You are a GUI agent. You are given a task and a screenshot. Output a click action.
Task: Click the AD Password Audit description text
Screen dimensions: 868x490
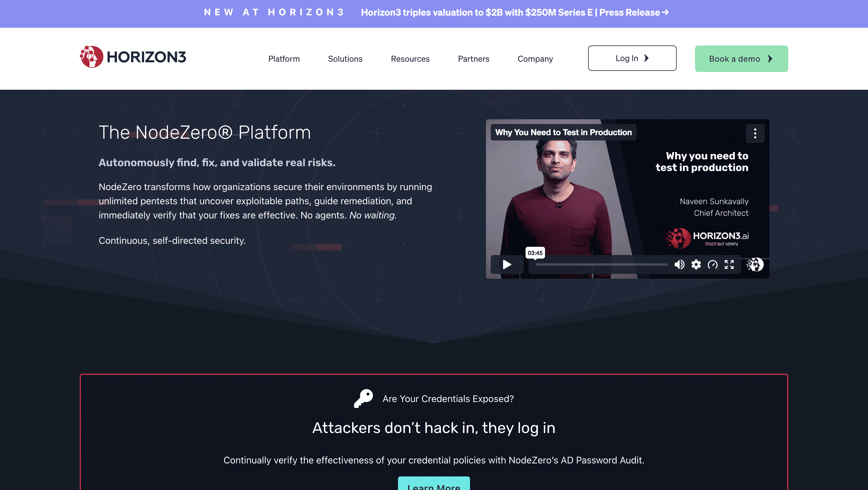point(434,460)
